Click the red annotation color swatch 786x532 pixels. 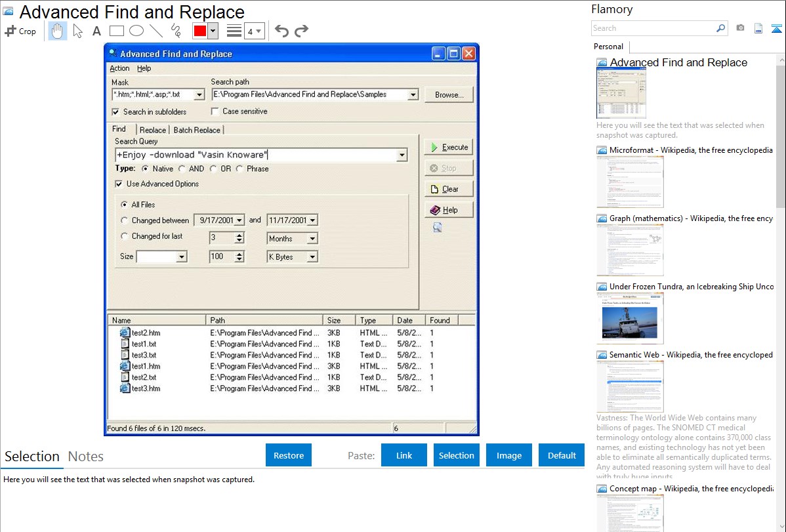click(200, 31)
